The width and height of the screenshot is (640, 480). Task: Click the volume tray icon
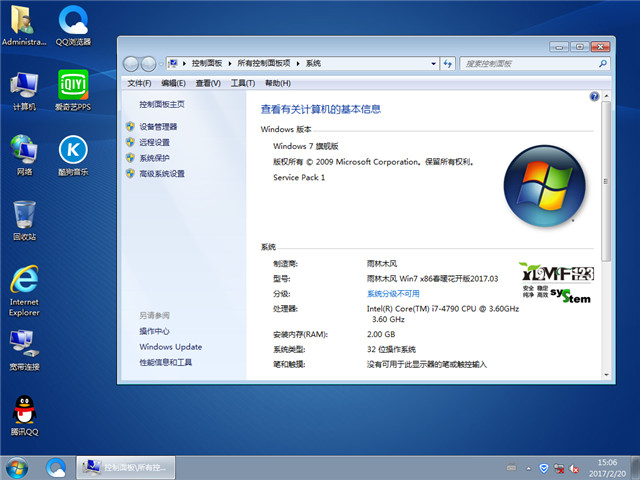574,469
